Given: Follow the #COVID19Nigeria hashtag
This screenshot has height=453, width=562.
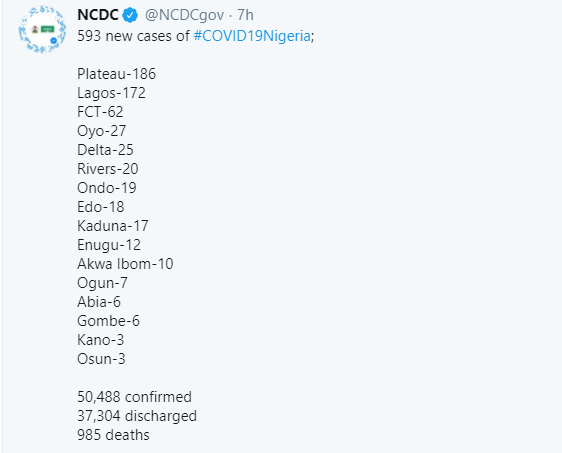Looking at the screenshot, I should point(252,36).
